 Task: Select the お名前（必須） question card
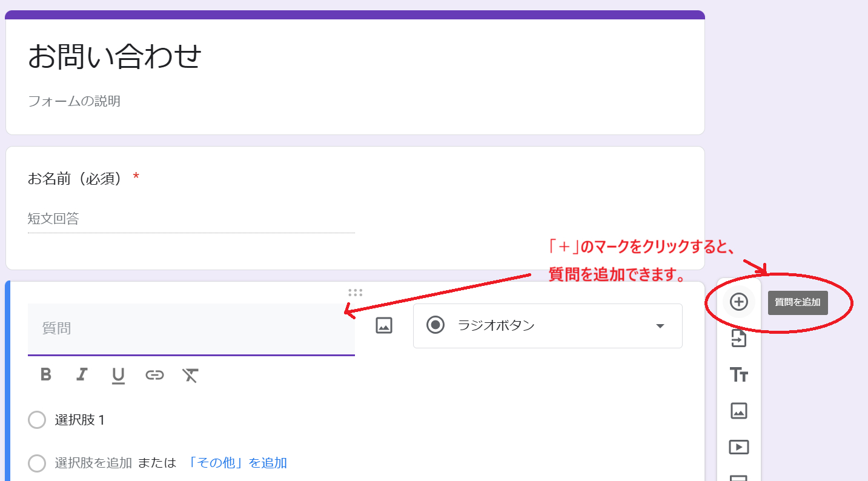click(x=355, y=208)
